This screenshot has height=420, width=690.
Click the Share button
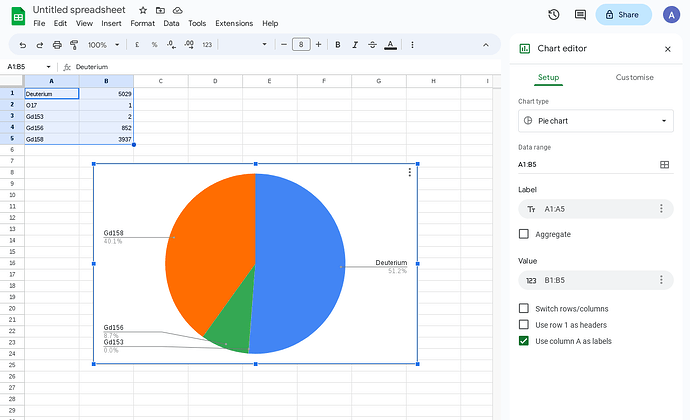point(624,15)
